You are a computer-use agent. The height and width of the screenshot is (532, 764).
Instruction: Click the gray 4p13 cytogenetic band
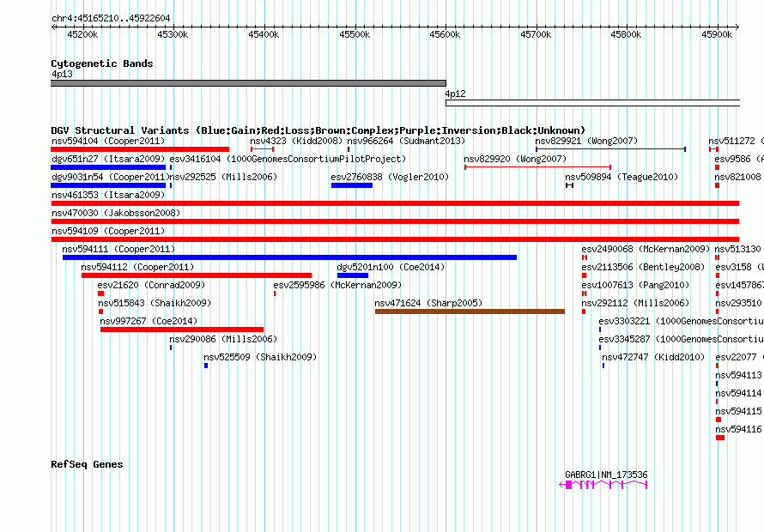click(248, 83)
